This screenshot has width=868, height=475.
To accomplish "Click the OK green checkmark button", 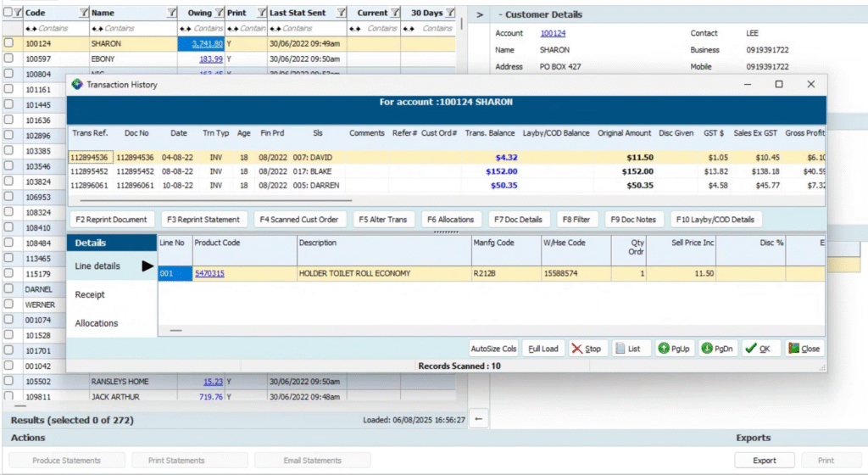I will tap(761, 349).
